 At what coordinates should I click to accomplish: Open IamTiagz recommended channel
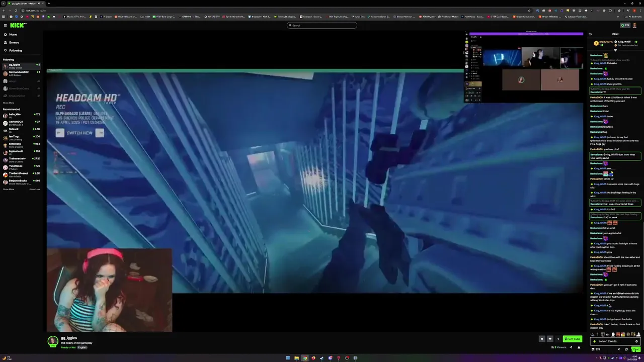21,137
